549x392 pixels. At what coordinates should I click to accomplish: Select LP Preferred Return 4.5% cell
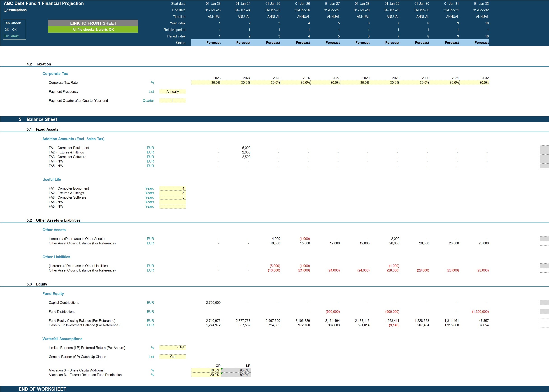(x=172, y=348)
